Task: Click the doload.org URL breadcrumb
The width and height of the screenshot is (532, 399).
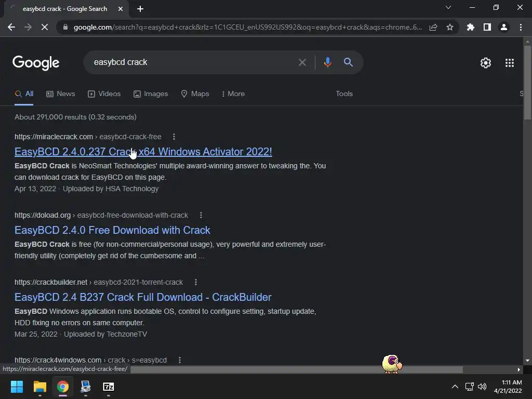Action: 101,215
